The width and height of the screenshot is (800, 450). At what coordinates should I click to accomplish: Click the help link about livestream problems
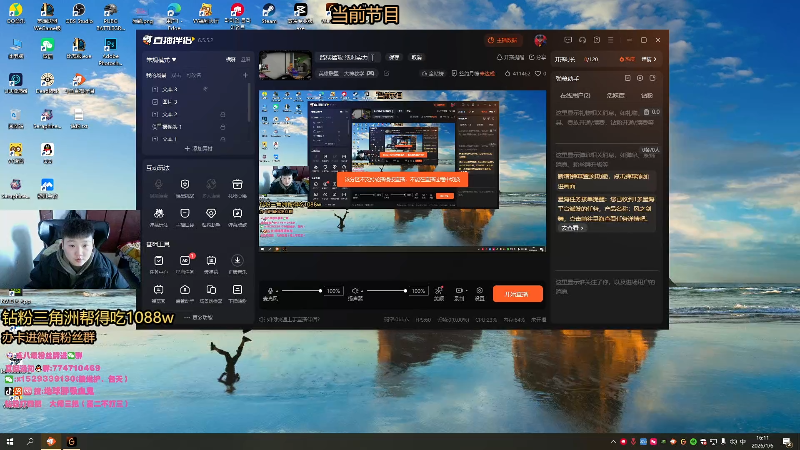click(x=290, y=319)
